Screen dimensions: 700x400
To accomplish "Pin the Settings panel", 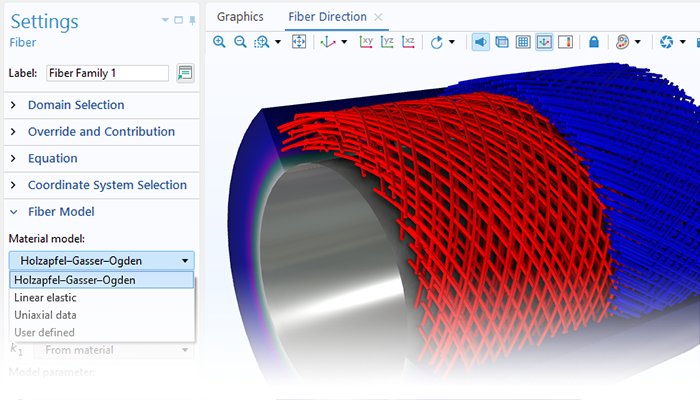I will (192, 21).
